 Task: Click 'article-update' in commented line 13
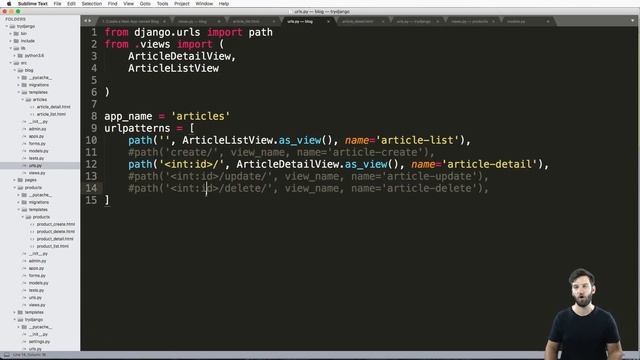pyautogui.click(x=430, y=176)
